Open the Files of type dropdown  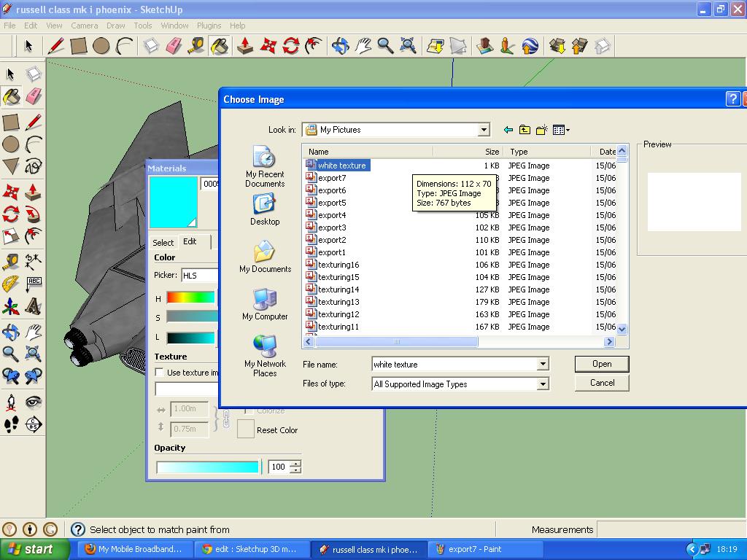click(543, 383)
